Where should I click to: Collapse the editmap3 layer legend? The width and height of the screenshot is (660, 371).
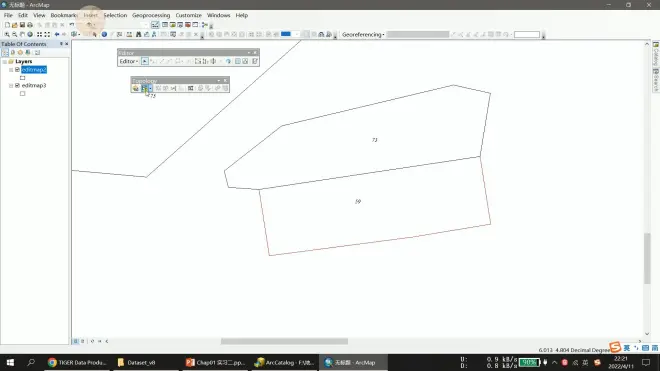point(11,85)
